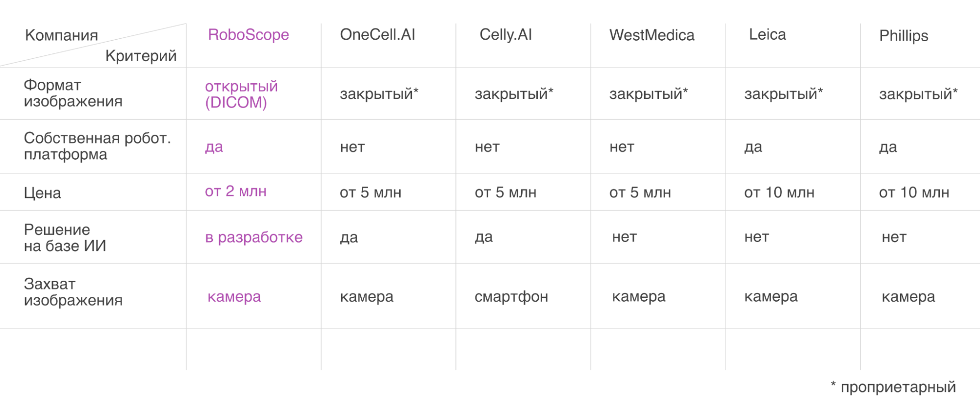Click the открытый (DICOM) cell
The image size is (980, 410).
pos(241,94)
